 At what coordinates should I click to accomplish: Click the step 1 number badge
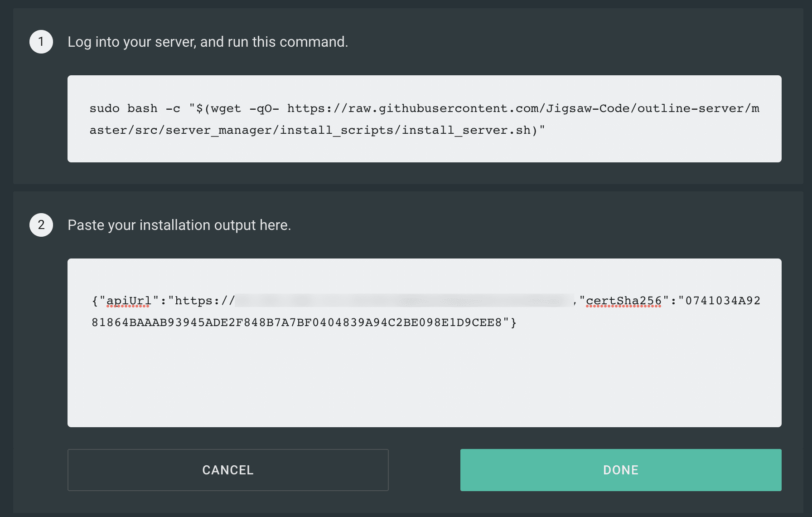41,42
